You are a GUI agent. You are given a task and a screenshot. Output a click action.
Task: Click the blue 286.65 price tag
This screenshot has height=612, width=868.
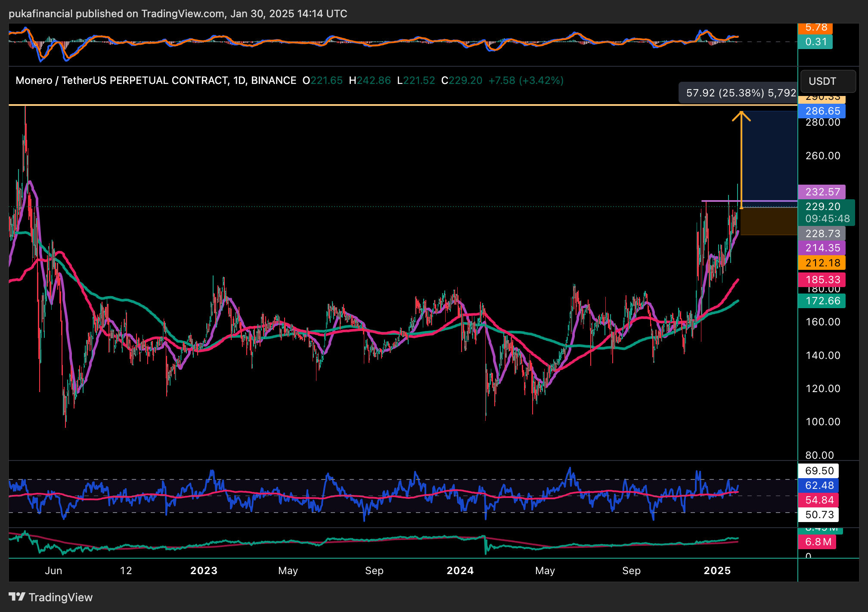coord(821,111)
